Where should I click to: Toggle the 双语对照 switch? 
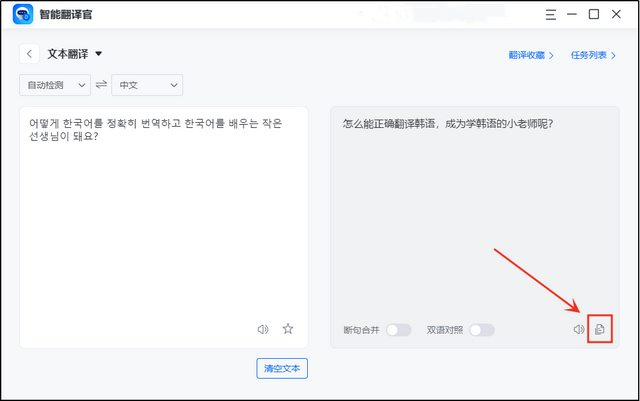[482, 330]
